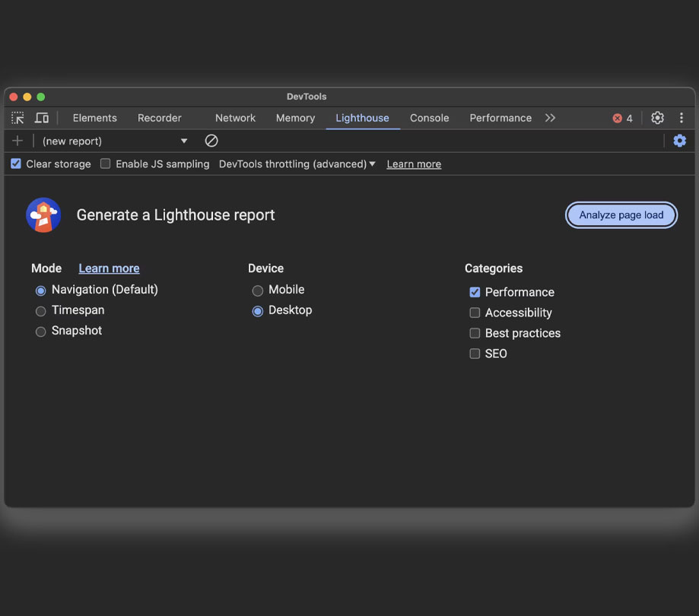Switch to Recorder tab
The width and height of the screenshot is (699, 616).
click(160, 118)
